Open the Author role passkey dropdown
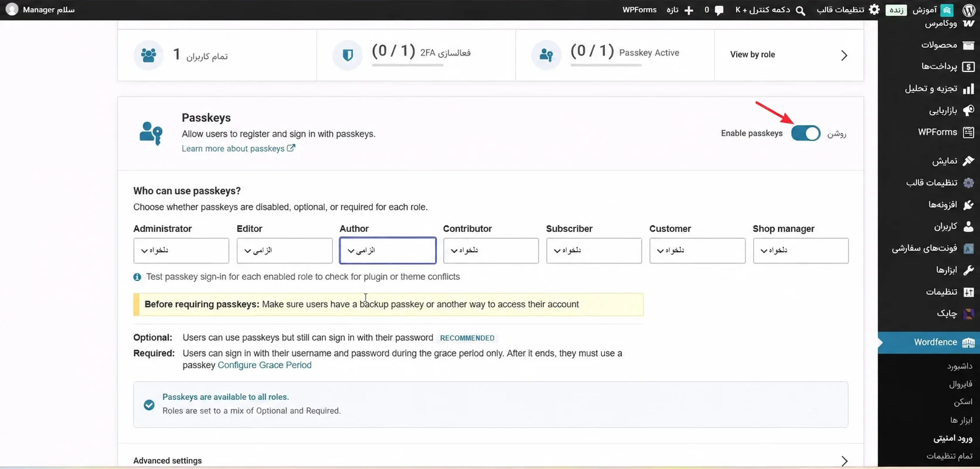980x469 pixels. click(x=387, y=251)
